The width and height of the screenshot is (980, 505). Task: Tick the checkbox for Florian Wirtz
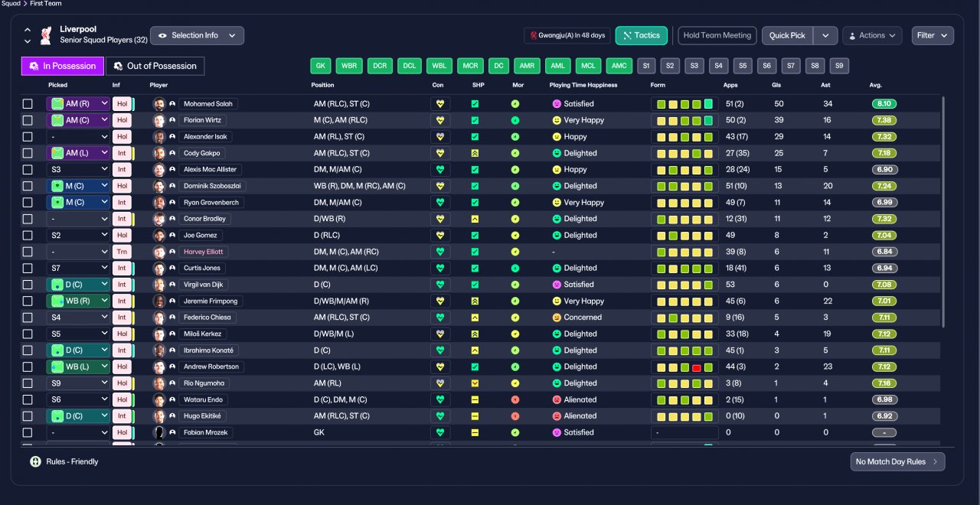click(28, 120)
